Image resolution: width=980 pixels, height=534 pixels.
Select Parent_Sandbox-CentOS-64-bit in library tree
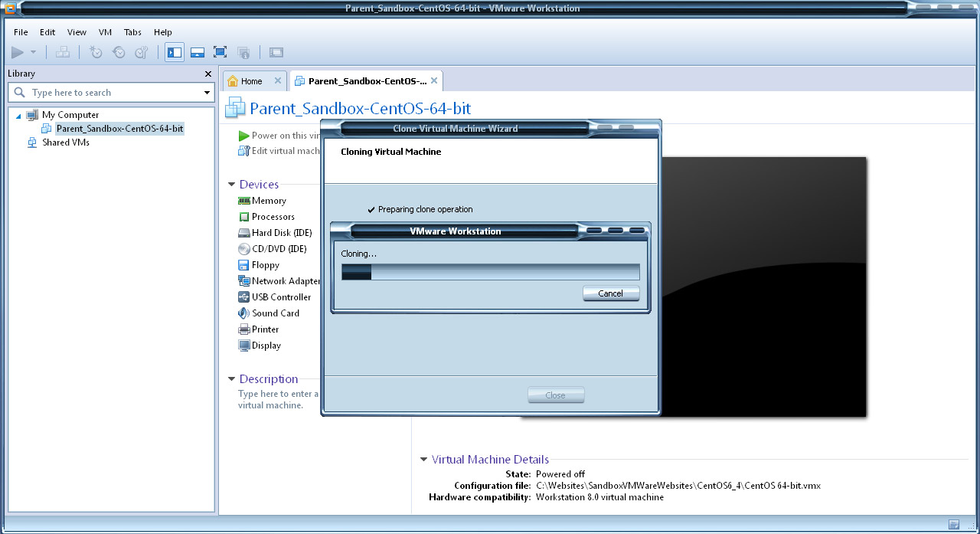click(119, 129)
